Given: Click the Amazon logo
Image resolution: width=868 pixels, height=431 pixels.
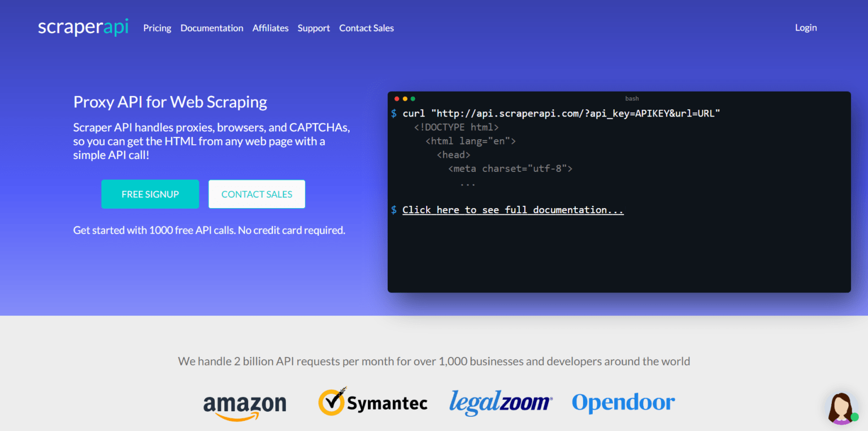Looking at the screenshot, I should (244, 404).
